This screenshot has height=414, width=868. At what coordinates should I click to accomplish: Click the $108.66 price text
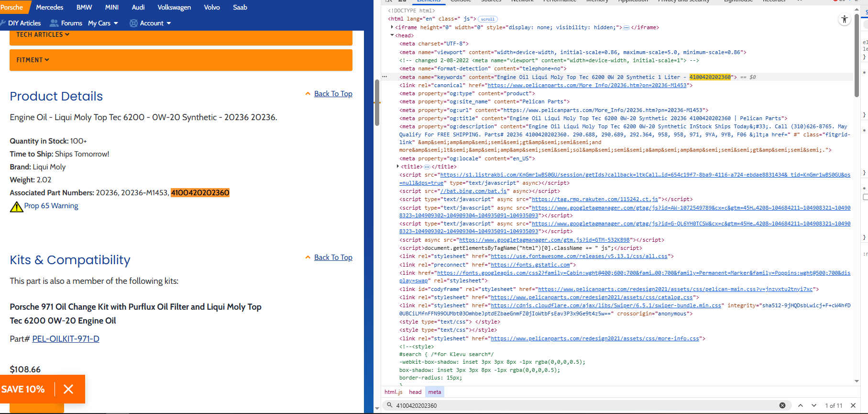click(25, 369)
